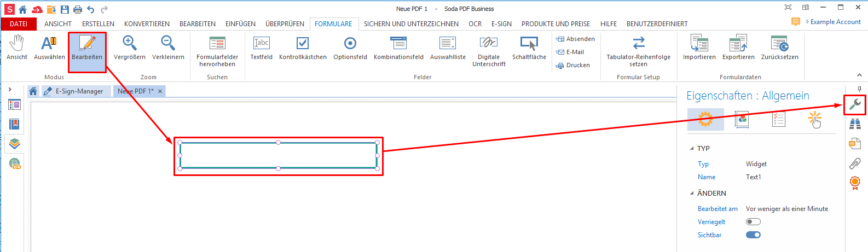This screenshot has height=252, width=868.
Task: Choose the Digitale Unterschrift tool
Action: (488, 50)
